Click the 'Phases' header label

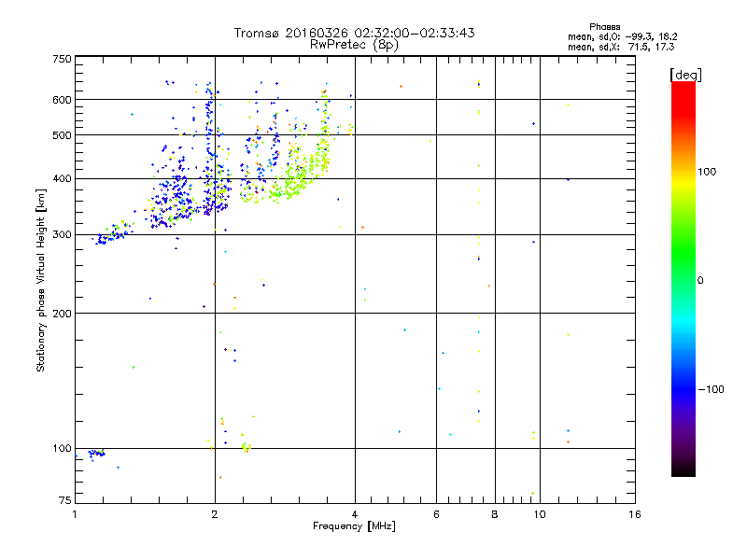coord(604,27)
